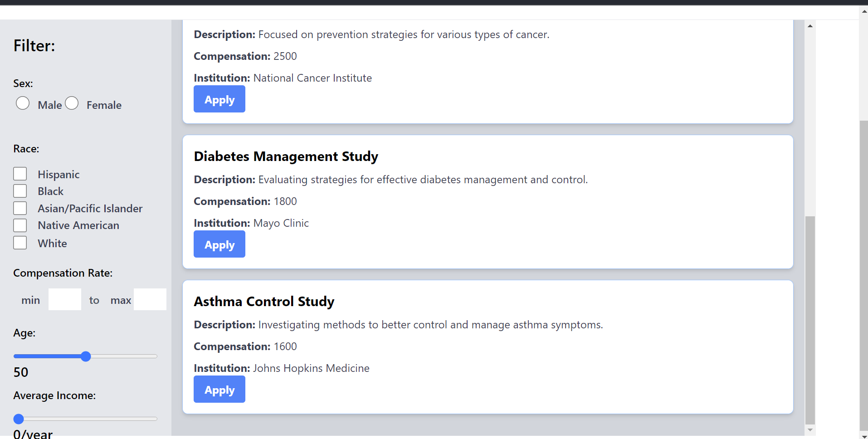Image resolution: width=868 pixels, height=439 pixels.
Task: Click the min compensation input field
Action: [x=65, y=300]
